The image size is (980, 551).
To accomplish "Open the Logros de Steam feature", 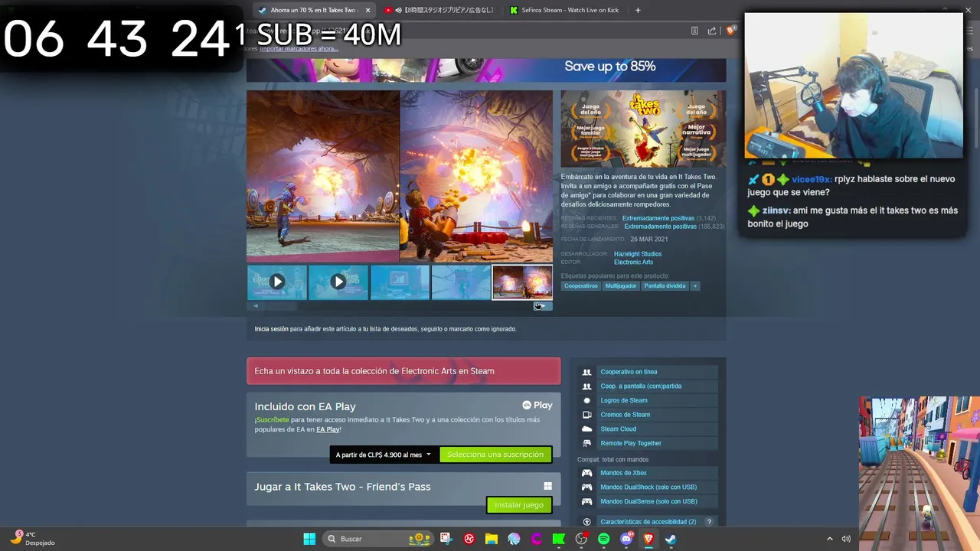I will tap(648, 400).
